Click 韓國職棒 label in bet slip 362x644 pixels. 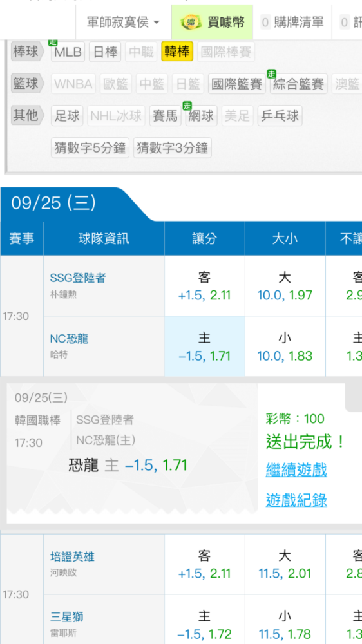click(x=37, y=420)
